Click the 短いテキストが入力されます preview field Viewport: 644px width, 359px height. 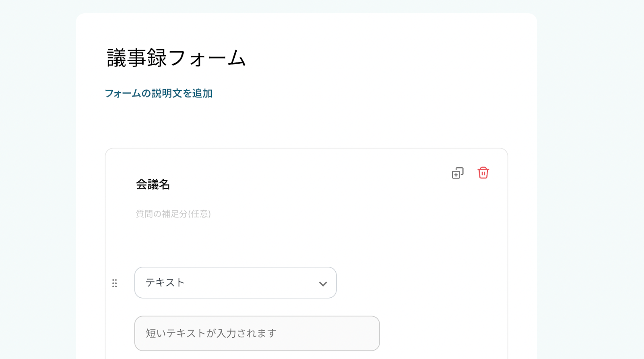[x=257, y=333]
